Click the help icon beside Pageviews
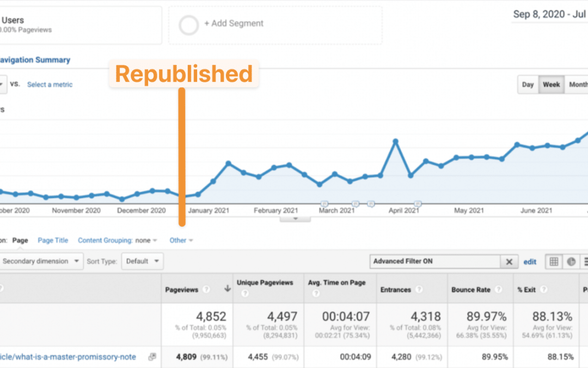This screenshot has width=588, height=368. [206, 289]
